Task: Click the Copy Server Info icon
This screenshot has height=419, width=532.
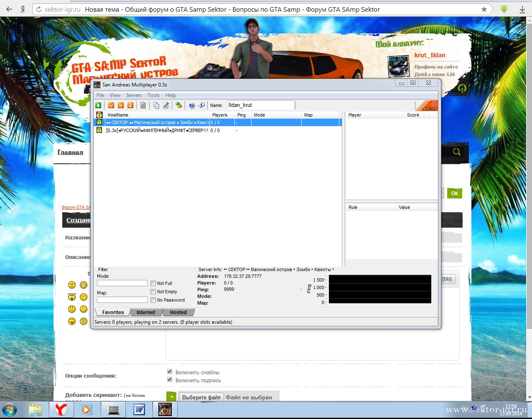Action: 156,105
